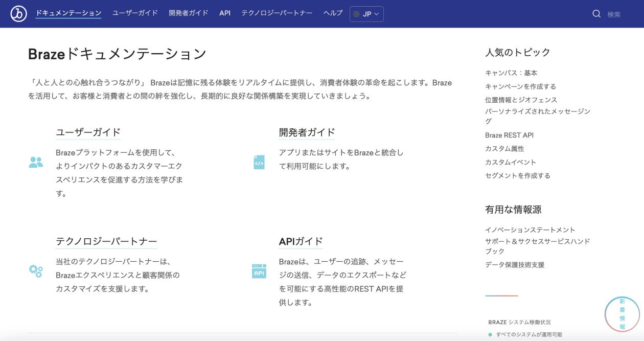Click the technology partners gears icon

(x=36, y=271)
